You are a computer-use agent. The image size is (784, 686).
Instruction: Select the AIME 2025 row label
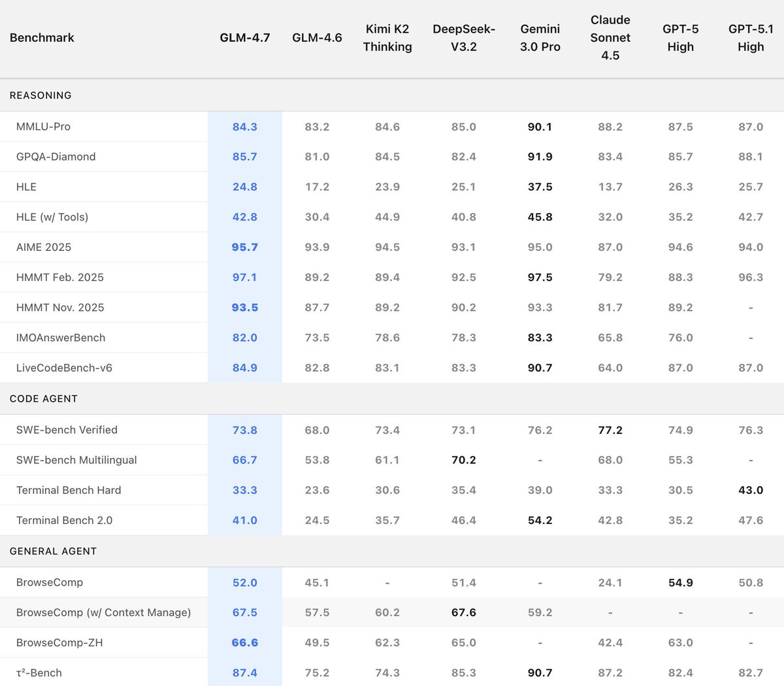pos(44,247)
